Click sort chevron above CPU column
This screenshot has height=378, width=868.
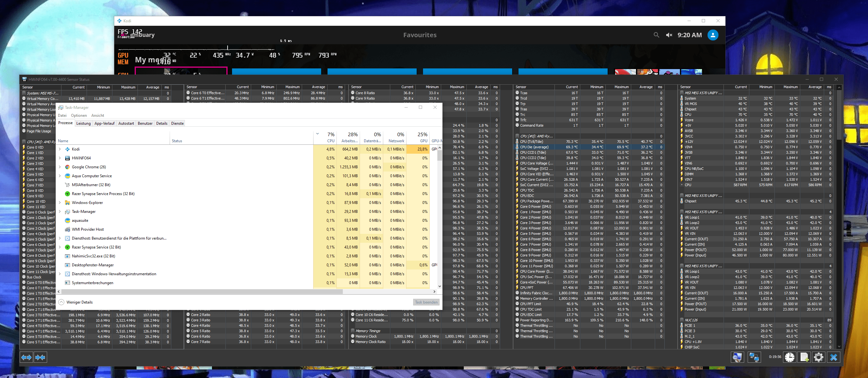click(317, 134)
